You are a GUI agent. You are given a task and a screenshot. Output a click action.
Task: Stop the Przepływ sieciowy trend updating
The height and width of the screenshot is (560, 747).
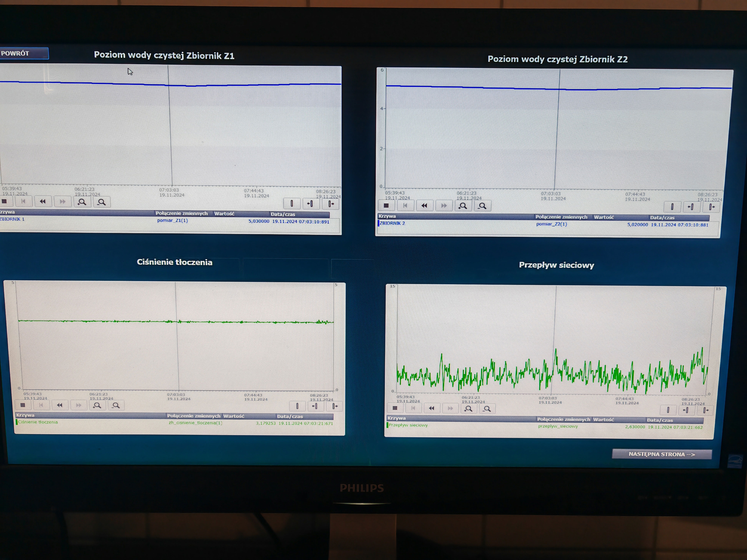(x=395, y=408)
